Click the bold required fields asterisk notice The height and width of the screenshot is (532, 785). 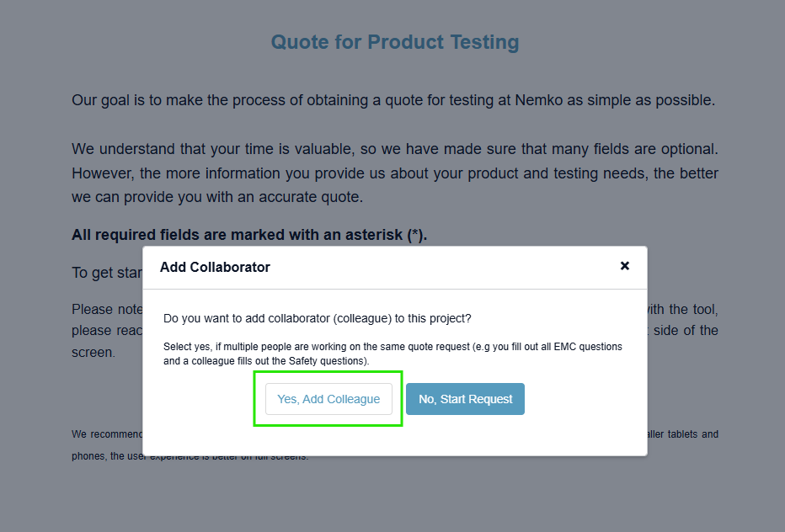(x=249, y=235)
